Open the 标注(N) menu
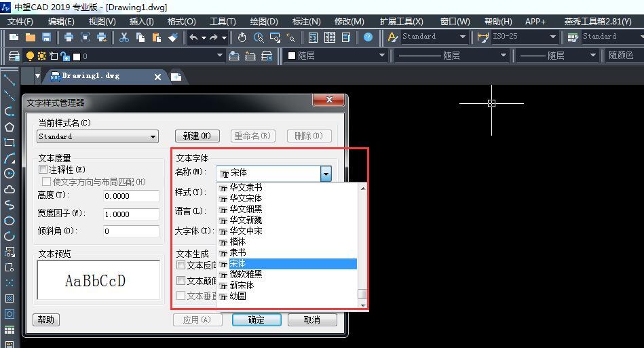The image size is (644, 348). (306, 21)
